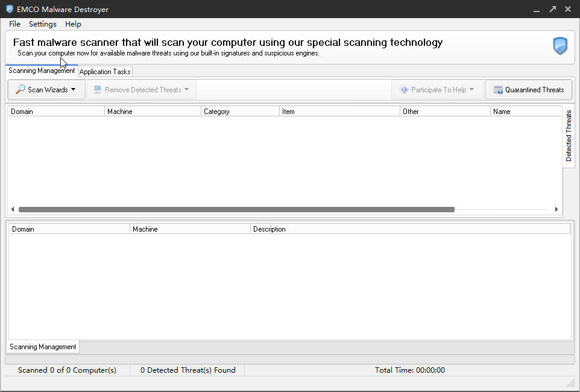The height and width of the screenshot is (392, 580).
Task: Expand the Participate To Help dropdown arrow
Action: 471,89
